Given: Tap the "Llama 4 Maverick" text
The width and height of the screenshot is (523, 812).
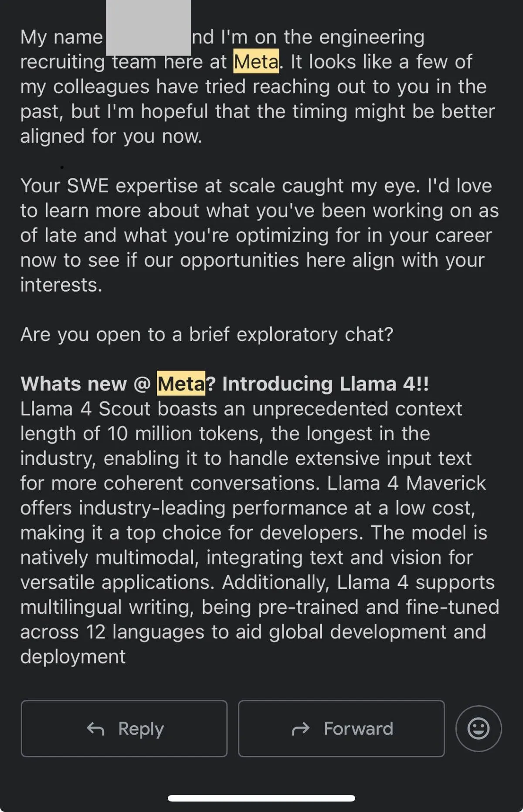Looking at the screenshot, I should (406, 483).
